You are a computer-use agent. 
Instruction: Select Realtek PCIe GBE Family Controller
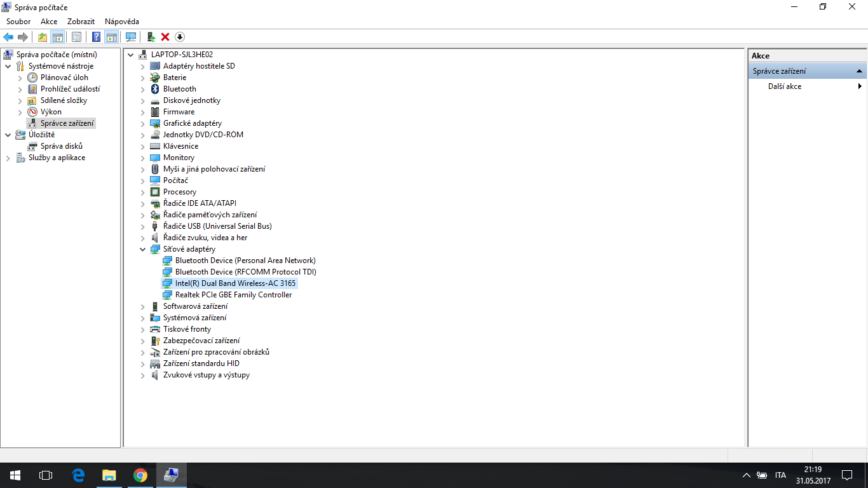[234, 295]
